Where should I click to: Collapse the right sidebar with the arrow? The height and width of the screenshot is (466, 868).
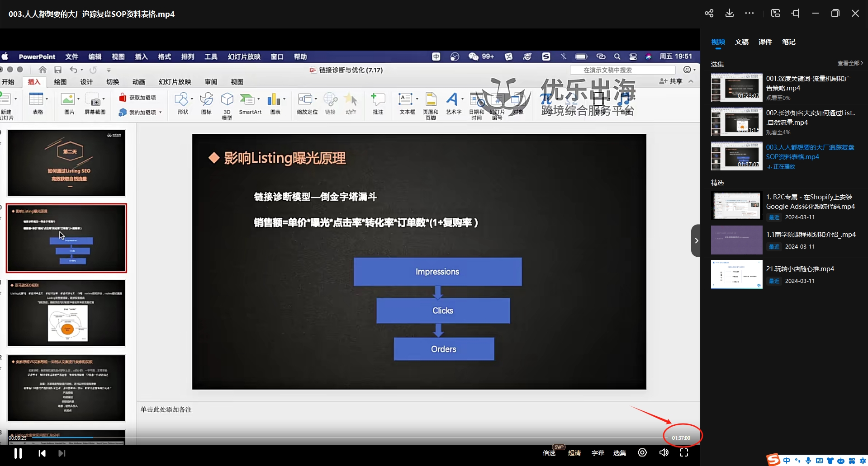click(696, 240)
